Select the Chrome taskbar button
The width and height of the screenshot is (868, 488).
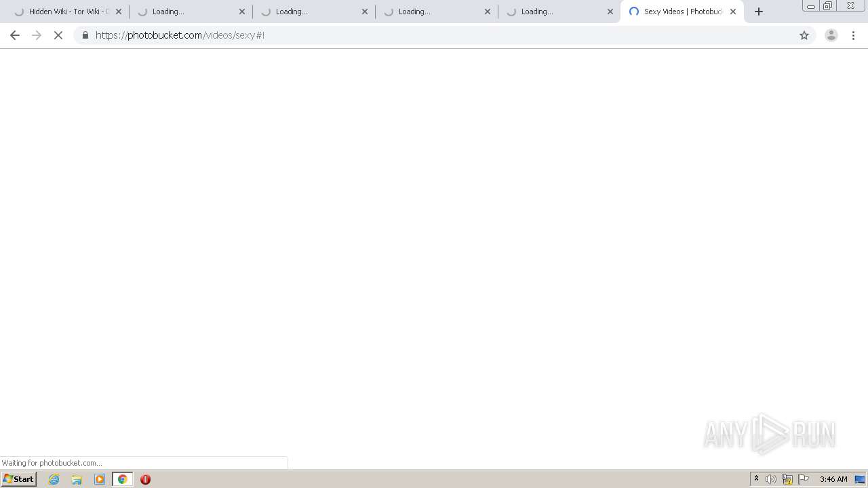122,479
